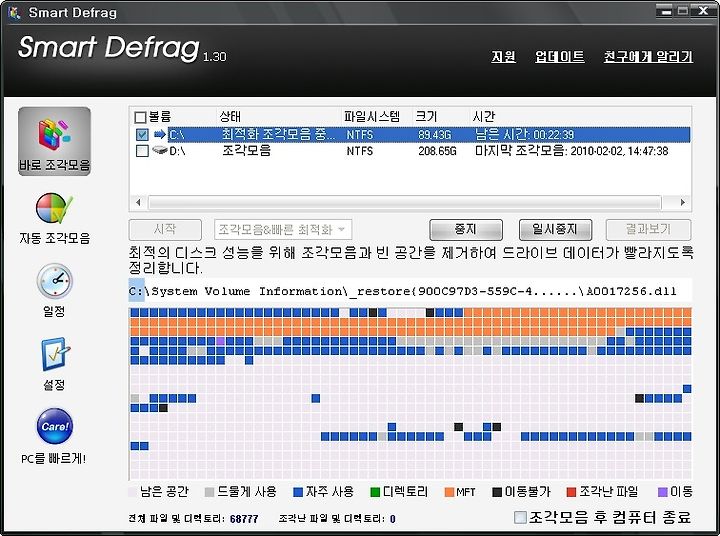Click the 크기 column header
This screenshot has height=536, width=720.
tap(426, 117)
